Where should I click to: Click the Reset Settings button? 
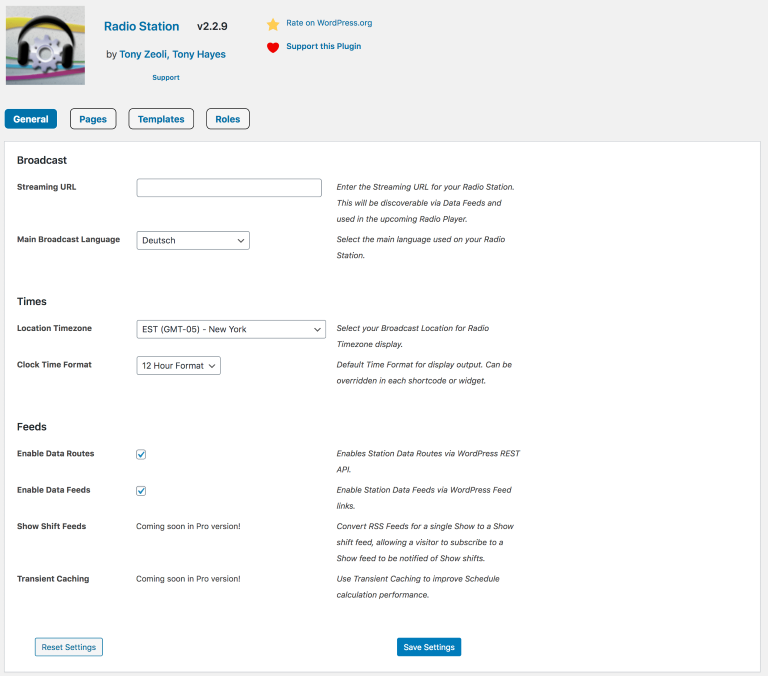69,647
